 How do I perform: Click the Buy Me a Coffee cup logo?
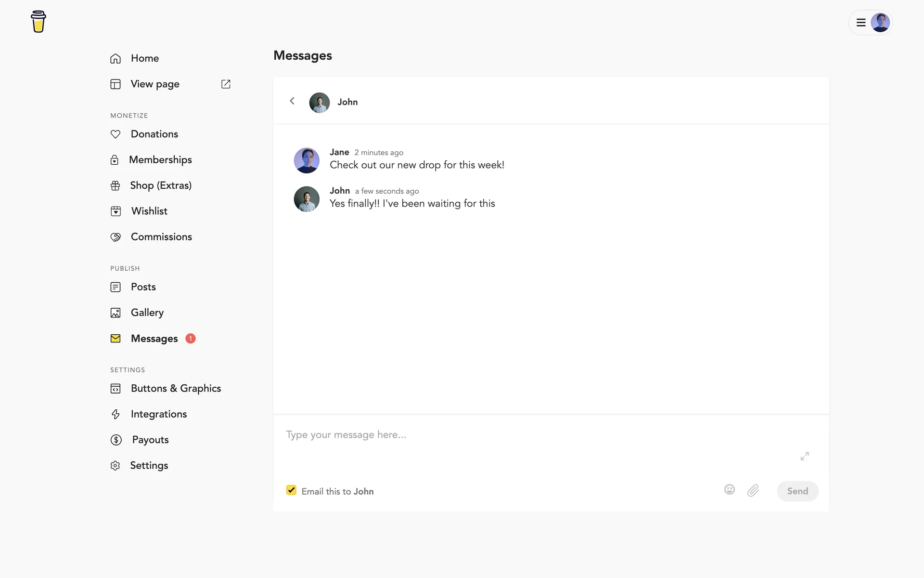coord(38,22)
